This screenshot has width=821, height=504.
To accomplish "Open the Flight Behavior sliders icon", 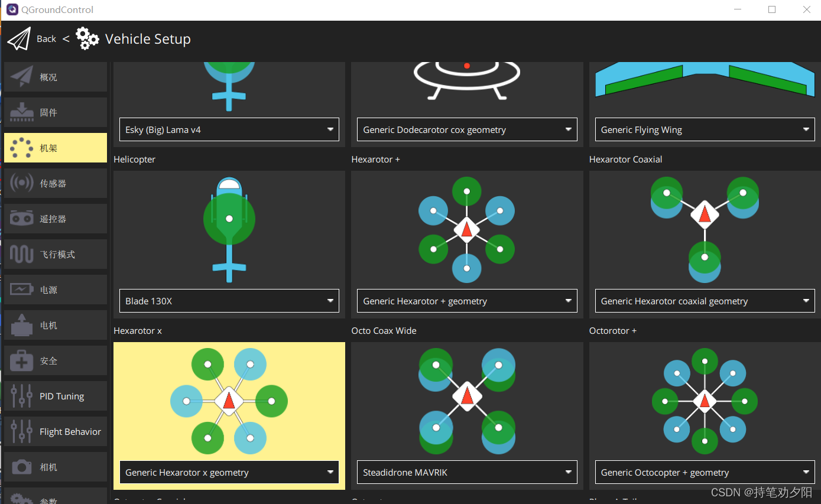I will 22,431.
